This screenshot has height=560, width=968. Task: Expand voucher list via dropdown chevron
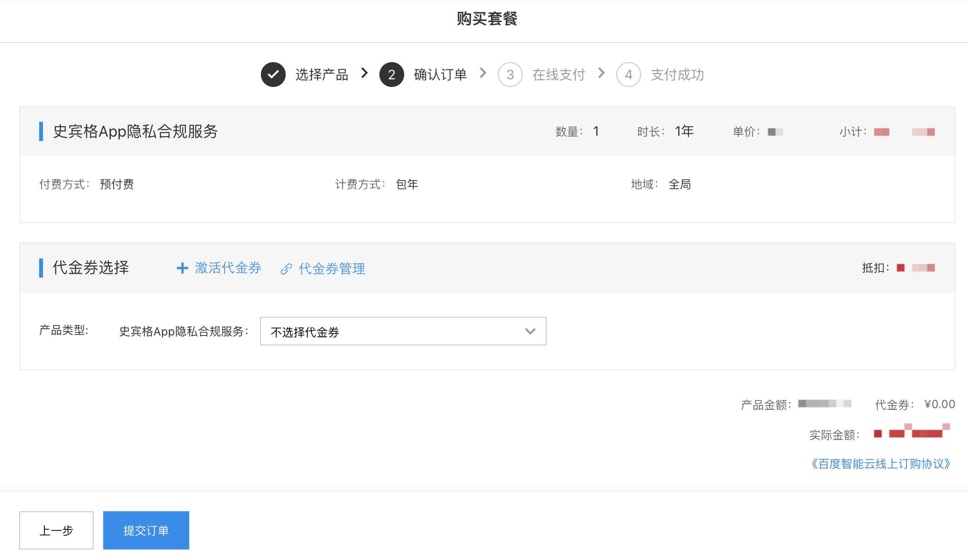tap(530, 331)
